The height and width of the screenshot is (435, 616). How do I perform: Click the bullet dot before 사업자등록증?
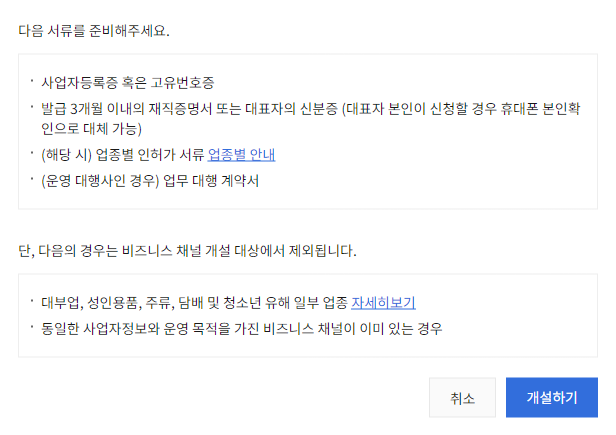31,80
